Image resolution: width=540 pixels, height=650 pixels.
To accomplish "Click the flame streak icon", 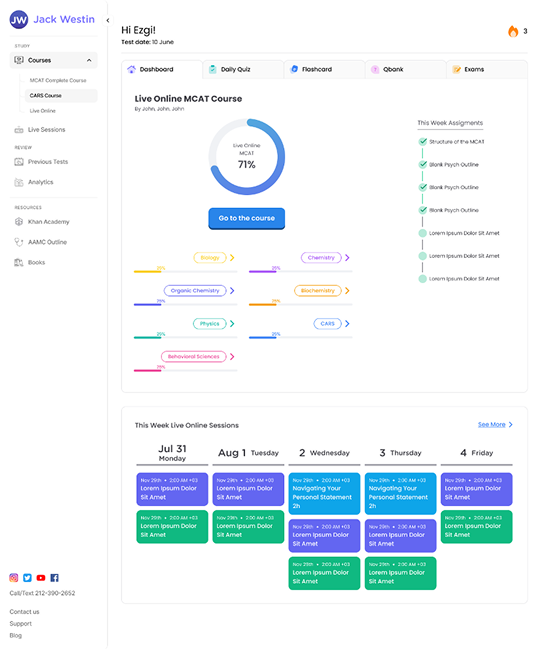I will 513,31.
